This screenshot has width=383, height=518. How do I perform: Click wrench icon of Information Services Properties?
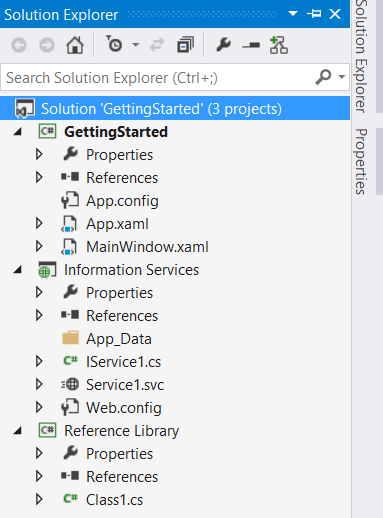coord(70,292)
